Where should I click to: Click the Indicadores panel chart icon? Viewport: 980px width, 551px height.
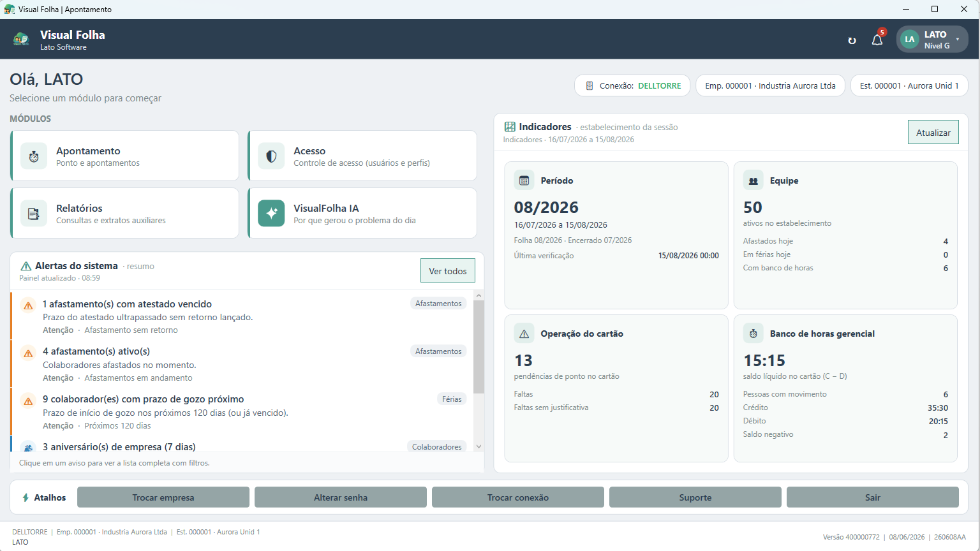click(x=510, y=127)
